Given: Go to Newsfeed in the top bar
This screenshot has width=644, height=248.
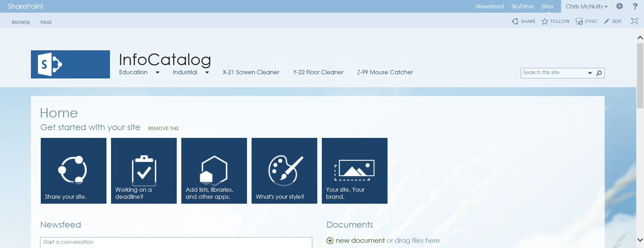Looking at the screenshot, I should pos(490,6).
